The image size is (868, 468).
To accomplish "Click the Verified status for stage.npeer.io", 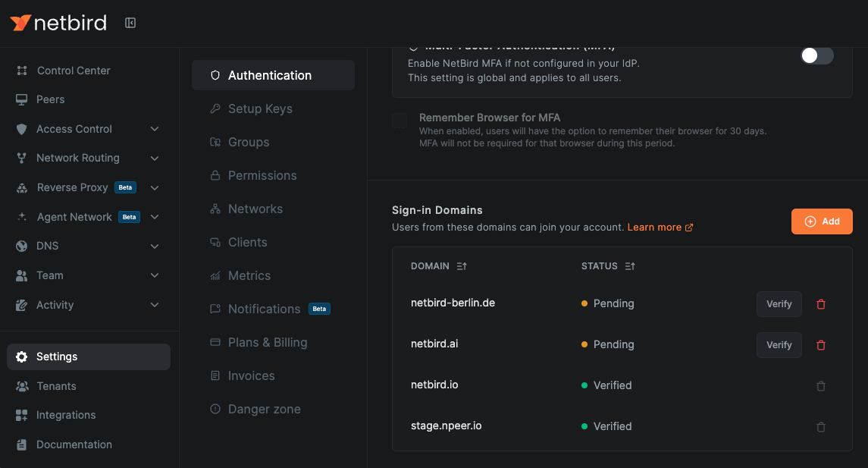I will pyautogui.click(x=606, y=426).
